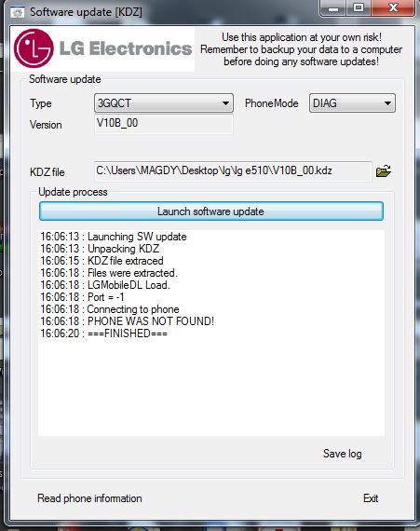Click the Exit button

pos(371,498)
